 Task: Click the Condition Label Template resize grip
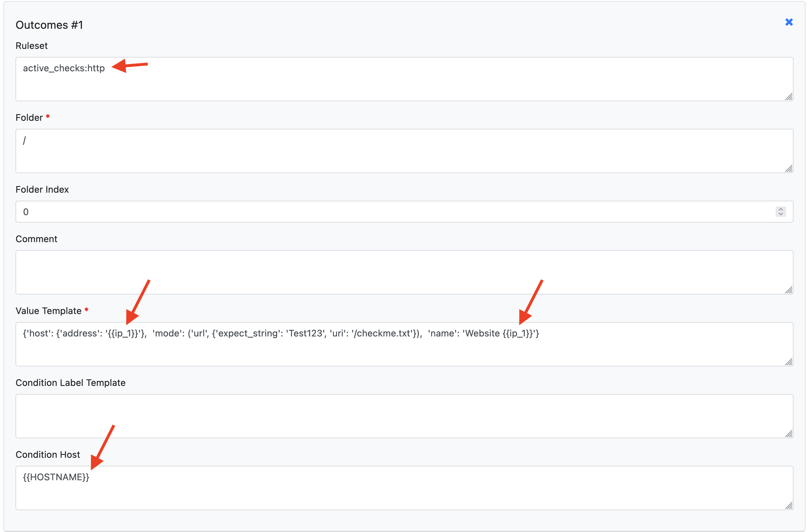(x=789, y=434)
